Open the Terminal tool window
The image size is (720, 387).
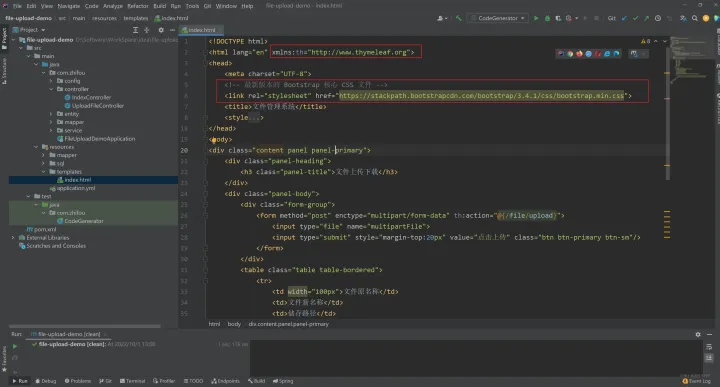pyautogui.click(x=132, y=381)
